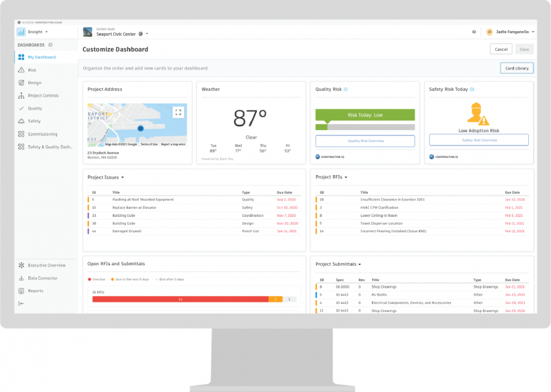Select My Dashboard in the sidebar

46,57
